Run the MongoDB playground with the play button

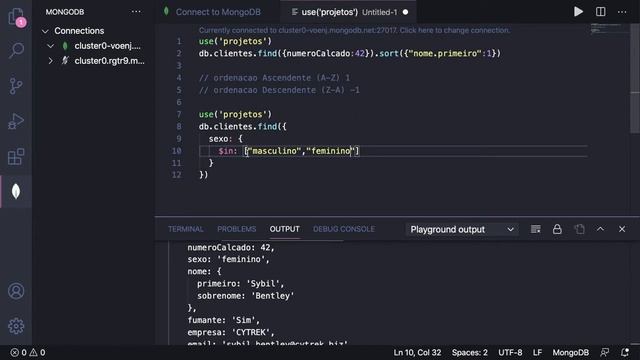pos(578,12)
